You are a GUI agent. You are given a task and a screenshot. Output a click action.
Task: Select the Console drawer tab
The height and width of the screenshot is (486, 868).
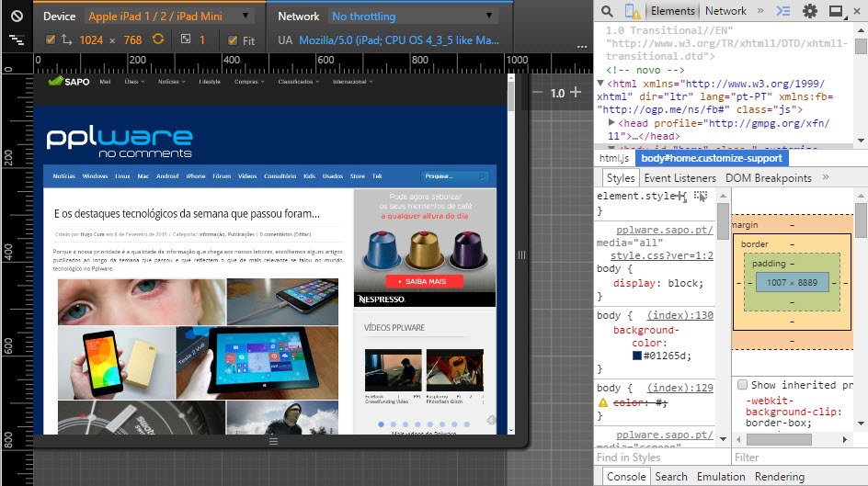626,477
